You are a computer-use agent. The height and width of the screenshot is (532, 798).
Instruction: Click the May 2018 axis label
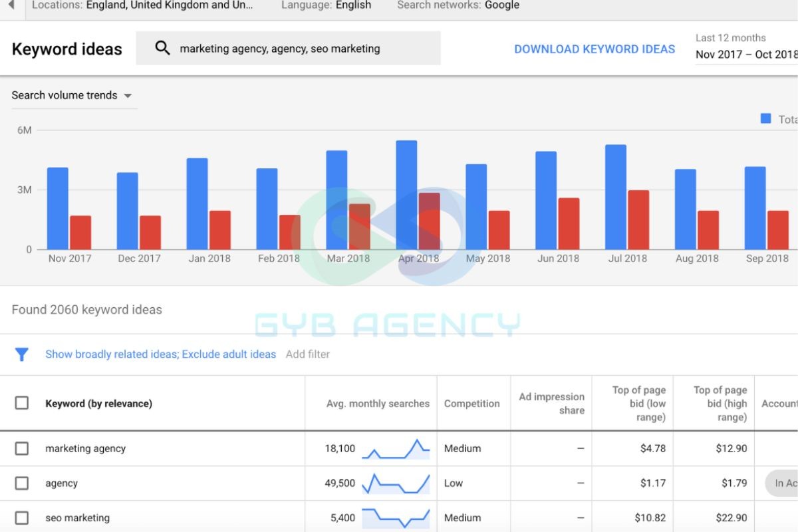[x=488, y=259]
